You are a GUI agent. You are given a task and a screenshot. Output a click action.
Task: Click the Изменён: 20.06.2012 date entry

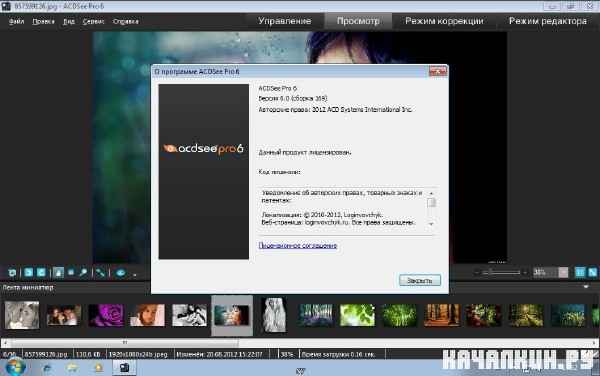pos(219,355)
